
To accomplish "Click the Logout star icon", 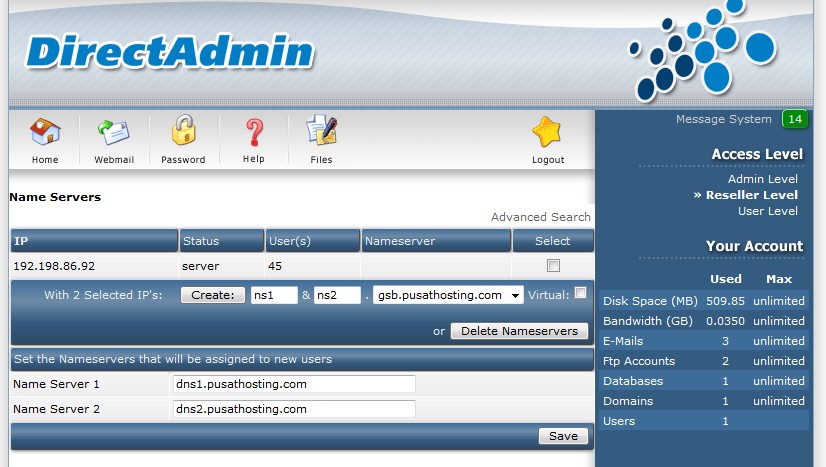I will pyautogui.click(x=547, y=132).
